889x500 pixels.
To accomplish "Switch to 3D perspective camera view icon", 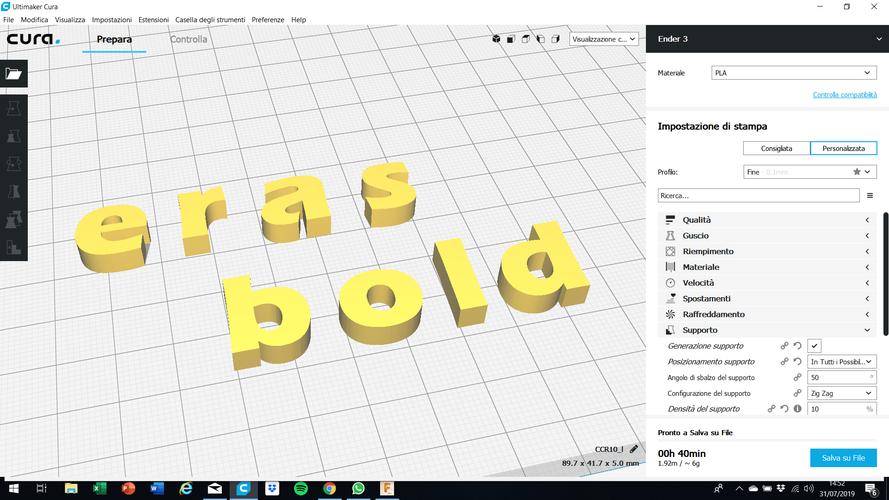I will [496, 39].
